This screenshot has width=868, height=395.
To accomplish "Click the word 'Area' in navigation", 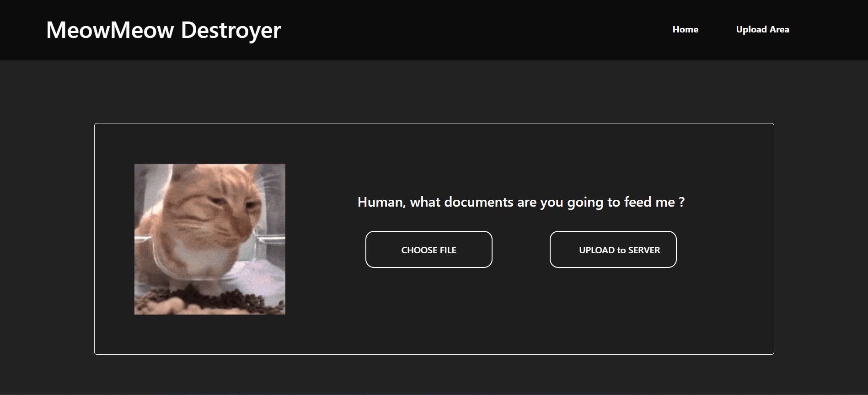I will [779, 29].
